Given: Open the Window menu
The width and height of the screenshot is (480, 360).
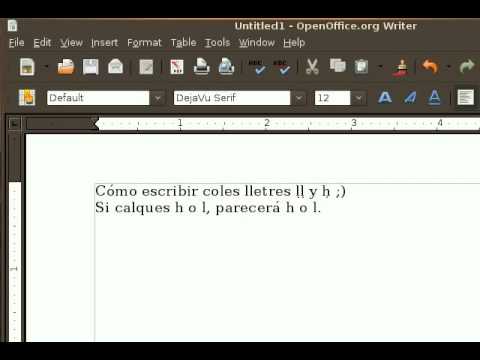Looking at the screenshot, I should 257,43.
